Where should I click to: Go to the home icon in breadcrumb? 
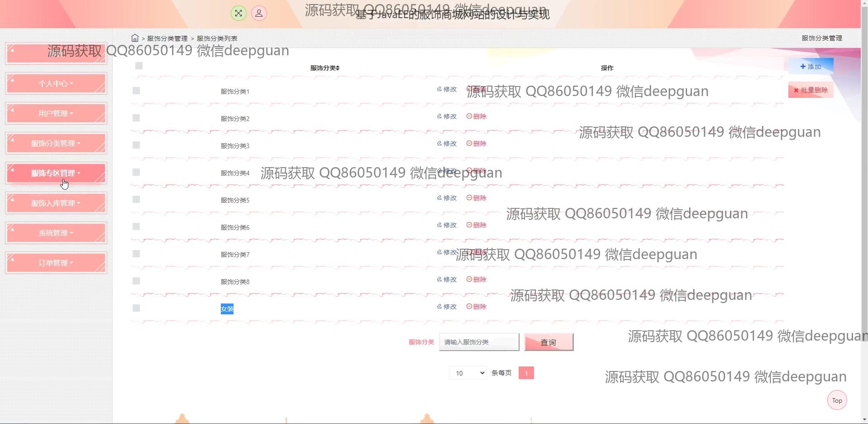[x=135, y=38]
